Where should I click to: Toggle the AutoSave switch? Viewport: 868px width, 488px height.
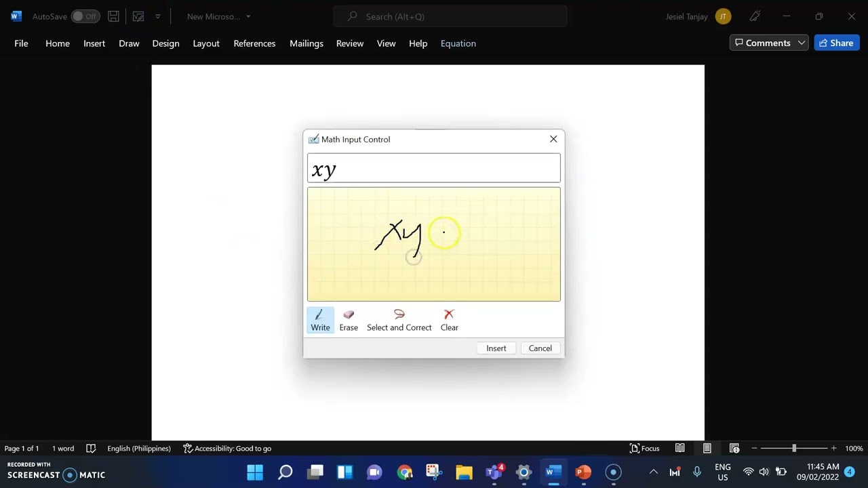click(85, 16)
